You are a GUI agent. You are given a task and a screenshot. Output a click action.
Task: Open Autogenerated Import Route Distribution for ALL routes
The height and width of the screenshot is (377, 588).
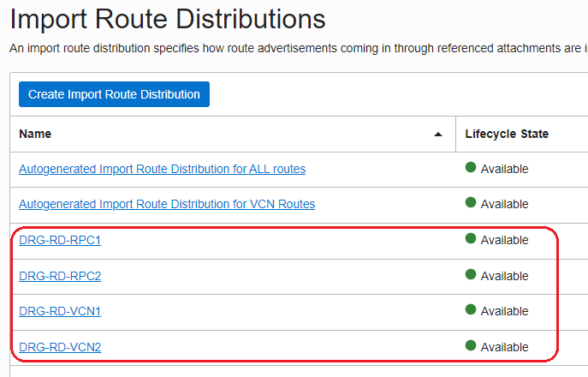pyautogui.click(x=162, y=169)
